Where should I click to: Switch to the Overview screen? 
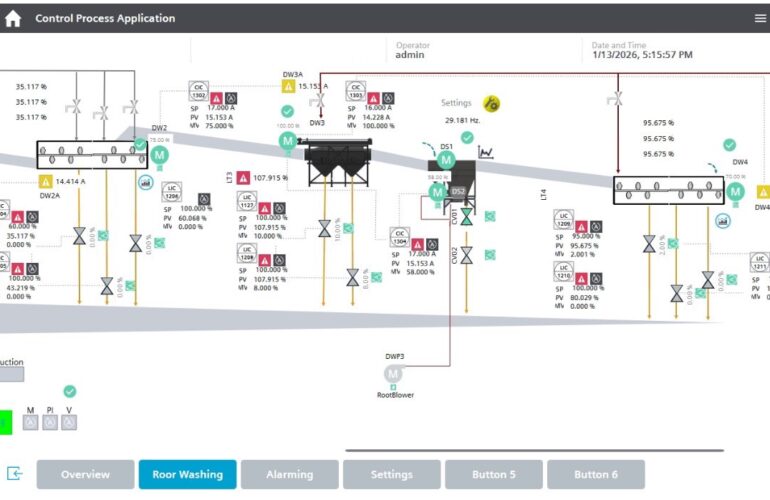coord(85,474)
